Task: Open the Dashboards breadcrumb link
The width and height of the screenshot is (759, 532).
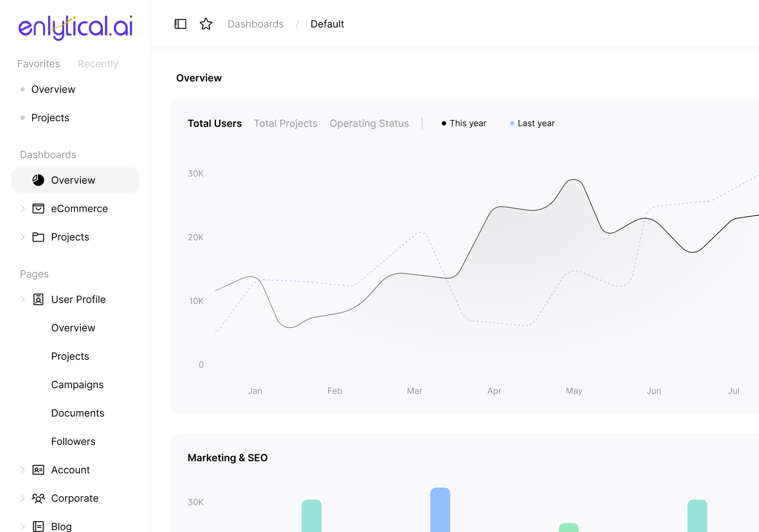Action: point(256,24)
